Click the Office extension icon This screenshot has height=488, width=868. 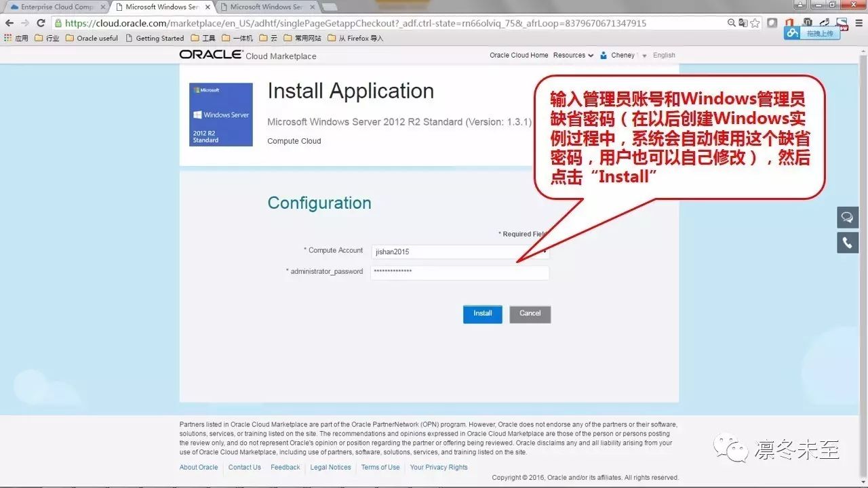[x=789, y=23]
